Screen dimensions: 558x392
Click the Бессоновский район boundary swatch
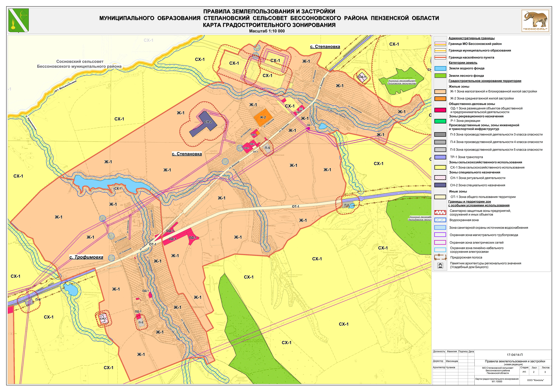[x=440, y=44]
